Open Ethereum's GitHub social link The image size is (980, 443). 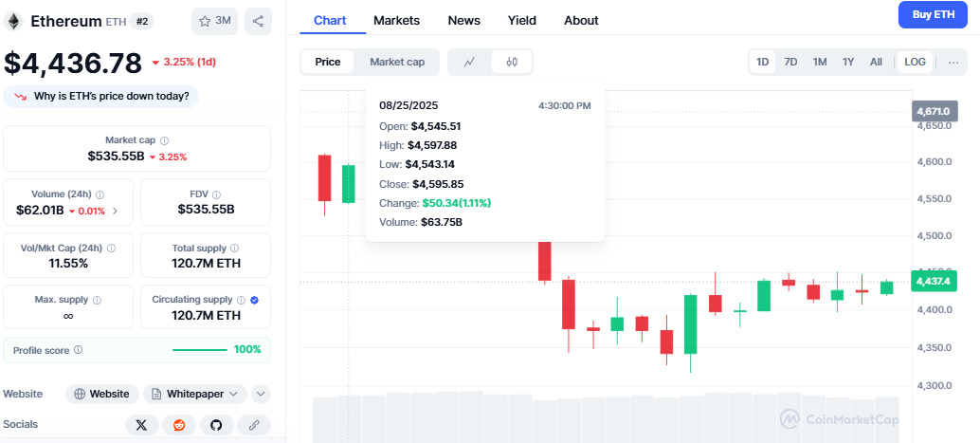tap(216, 425)
